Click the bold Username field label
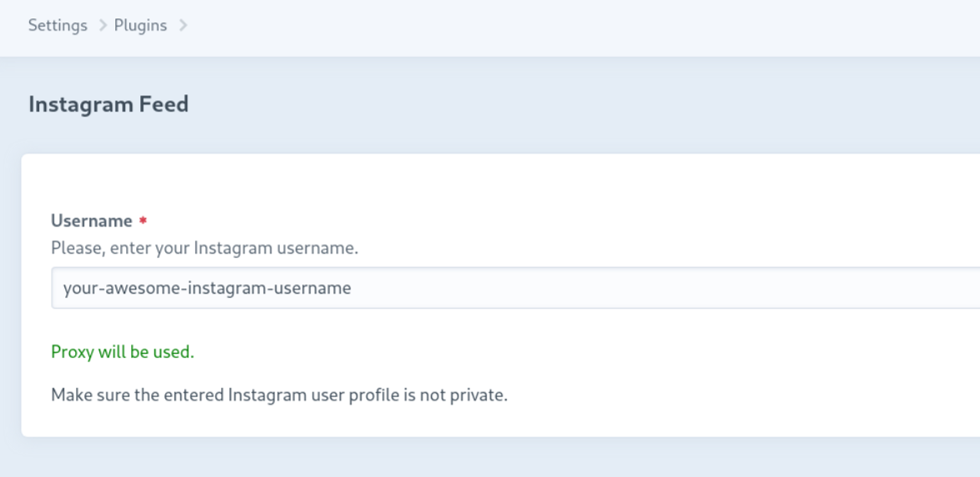Screen dimensions: 980x477 tap(91, 221)
